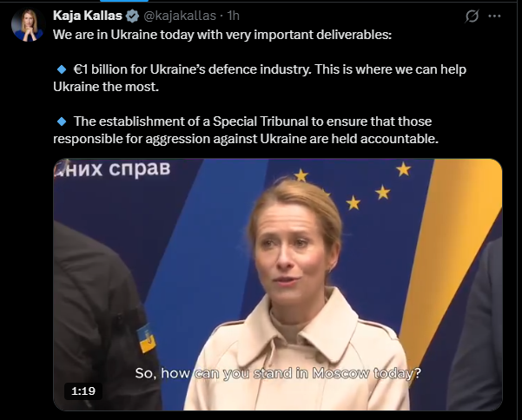Play the embedded video
Image resolution: width=522 pixels, height=420 pixels.
(x=278, y=285)
